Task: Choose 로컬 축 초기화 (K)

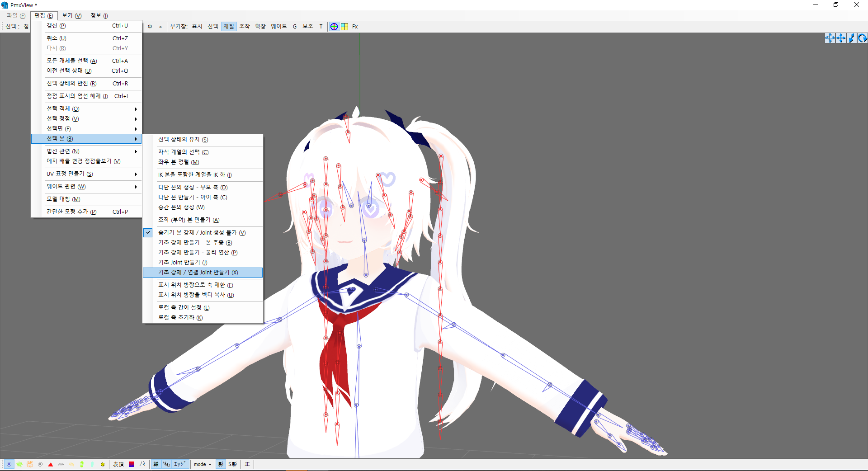Action: (203, 318)
